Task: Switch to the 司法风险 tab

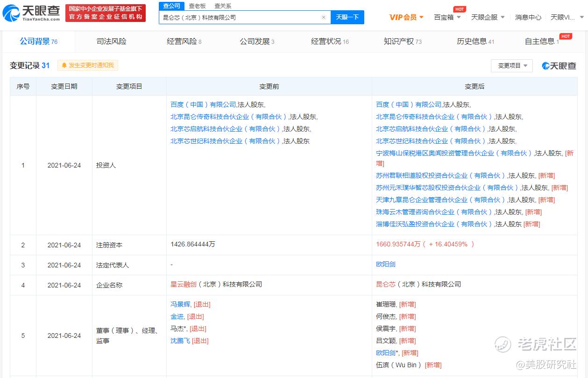Action: coord(111,42)
